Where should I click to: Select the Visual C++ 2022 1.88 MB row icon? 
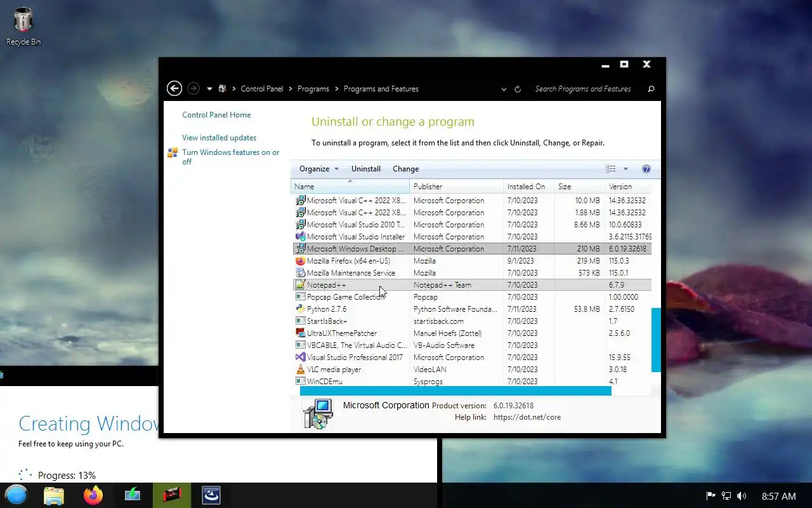[x=301, y=213]
